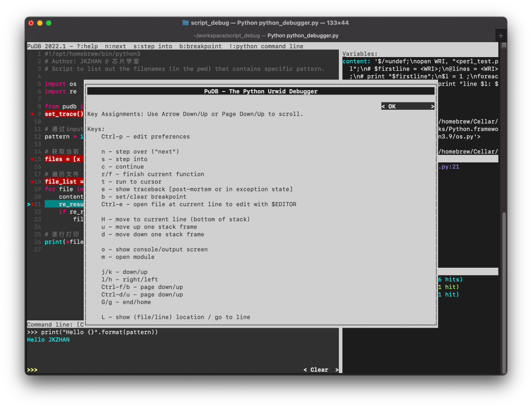Click 'j/k – down/up' help line
This screenshot has width=532, height=408.
click(x=124, y=272)
